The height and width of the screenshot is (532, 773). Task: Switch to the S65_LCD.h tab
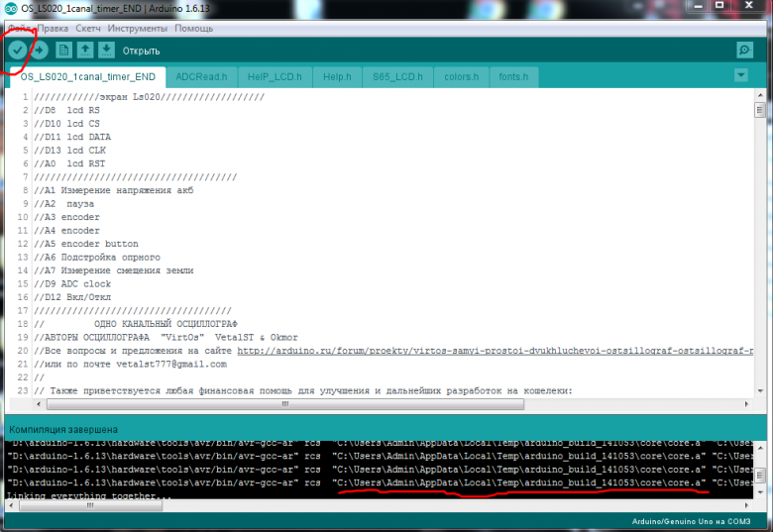pos(397,77)
